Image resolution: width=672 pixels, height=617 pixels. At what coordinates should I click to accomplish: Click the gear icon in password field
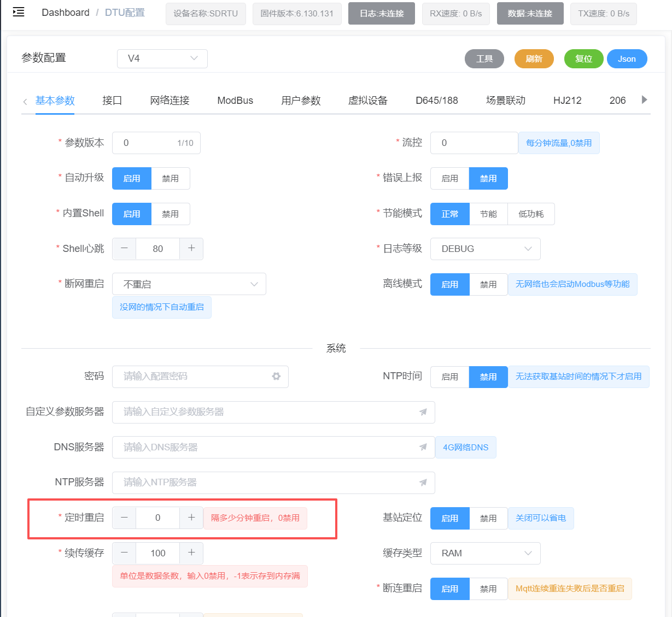click(x=276, y=377)
